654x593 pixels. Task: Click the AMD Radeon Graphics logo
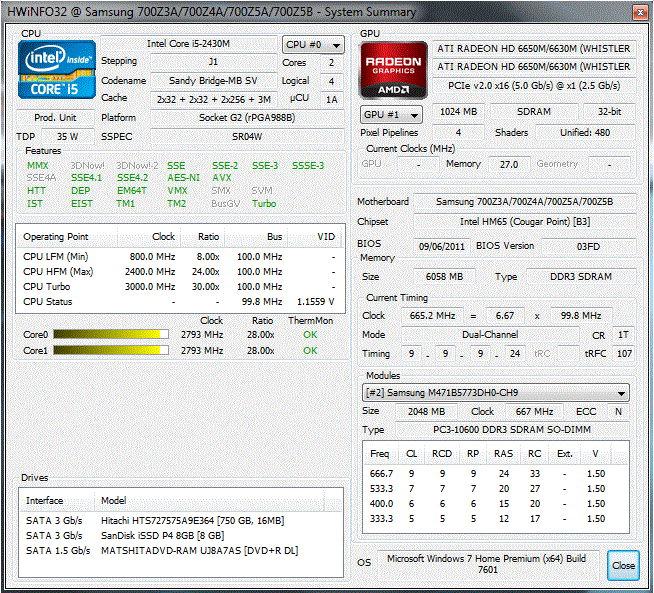pos(393,70)
